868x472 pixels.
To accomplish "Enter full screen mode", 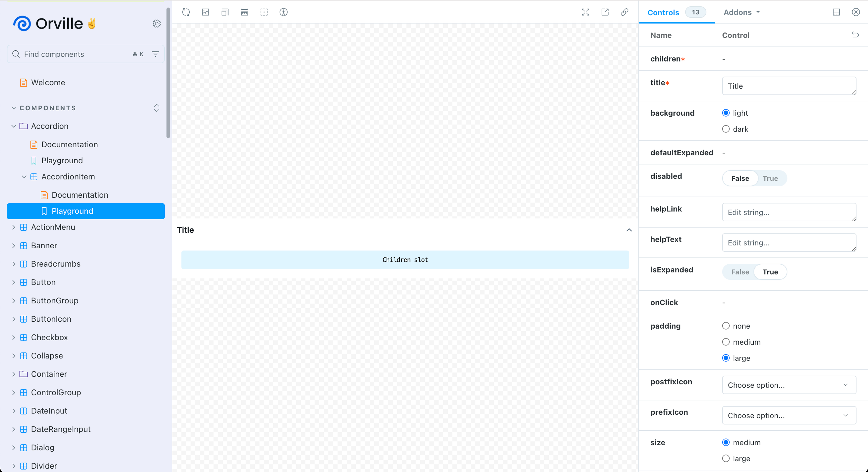I will [x=586, y=13].
